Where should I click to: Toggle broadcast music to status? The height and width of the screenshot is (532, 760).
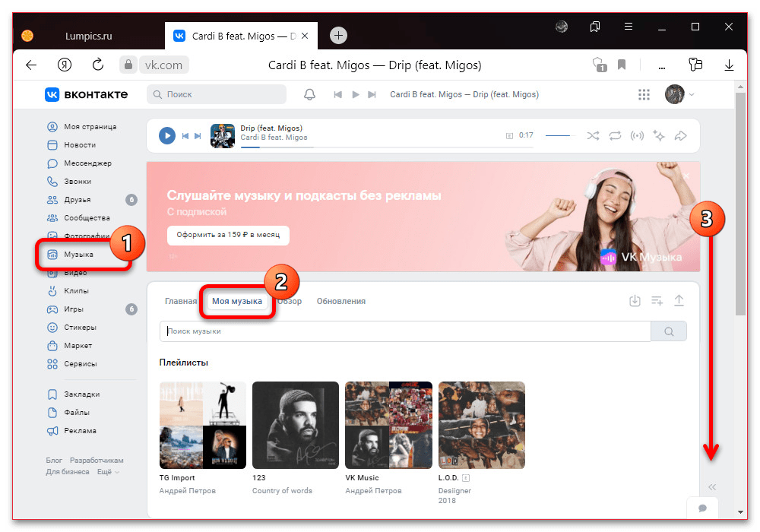point(637,136)
